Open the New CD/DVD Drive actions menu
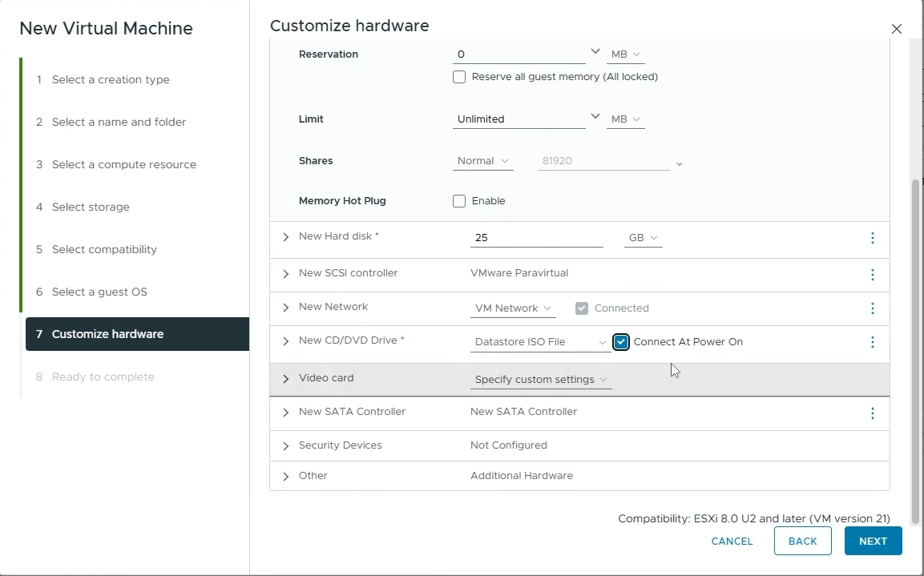924x576 pixels. click(872, 342)
